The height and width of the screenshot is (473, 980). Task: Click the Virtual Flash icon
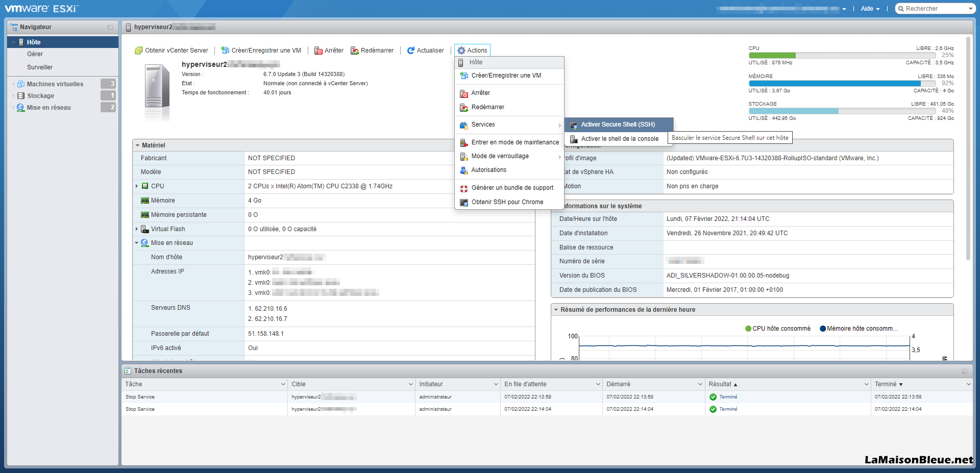pyautogui.click(x=145, y=229)
